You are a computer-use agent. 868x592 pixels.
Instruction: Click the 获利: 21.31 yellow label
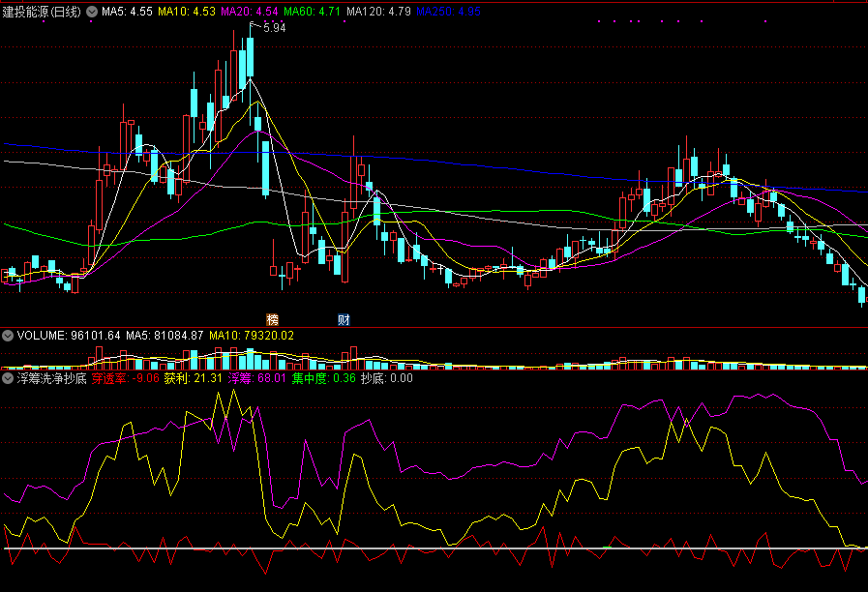(x=194, y=378)
